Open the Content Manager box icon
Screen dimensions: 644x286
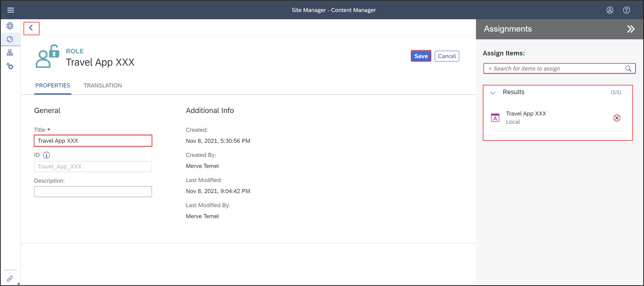click(10, 39)
